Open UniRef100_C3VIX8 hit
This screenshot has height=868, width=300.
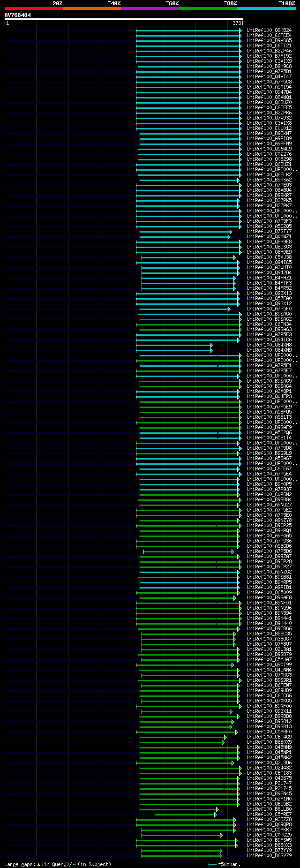[269, 123]
